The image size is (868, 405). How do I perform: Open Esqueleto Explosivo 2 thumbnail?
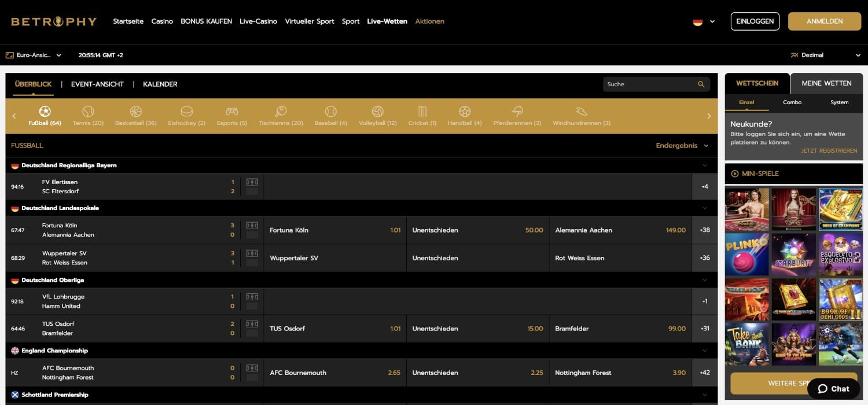click(841, 255)
